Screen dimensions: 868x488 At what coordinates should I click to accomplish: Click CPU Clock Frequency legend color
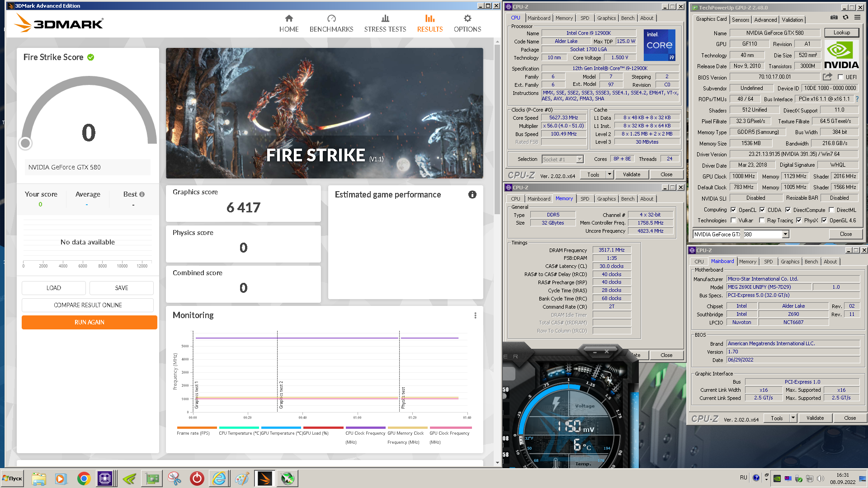click(x=365, y=427)
